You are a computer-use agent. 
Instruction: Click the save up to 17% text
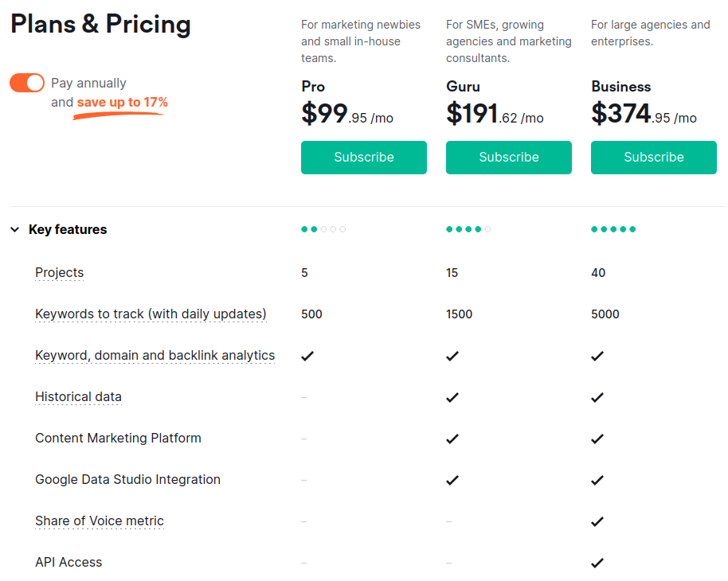(122, 102)
